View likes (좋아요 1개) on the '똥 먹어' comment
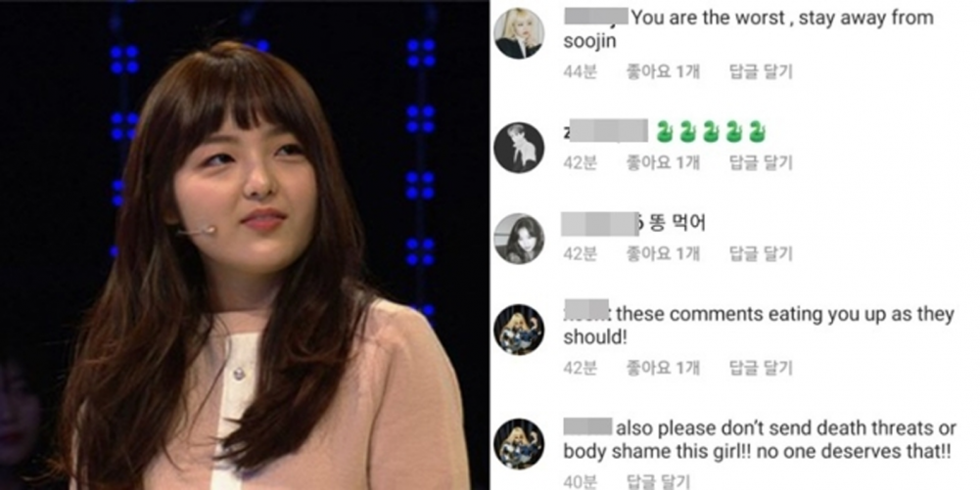Screen dimensions: 980x490 [663, 254]
